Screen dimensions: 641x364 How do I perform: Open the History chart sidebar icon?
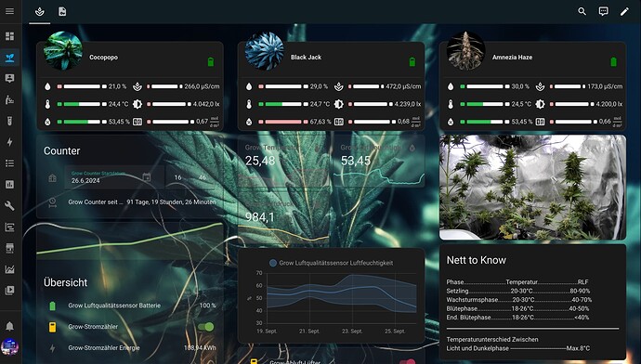click(9, 185)
